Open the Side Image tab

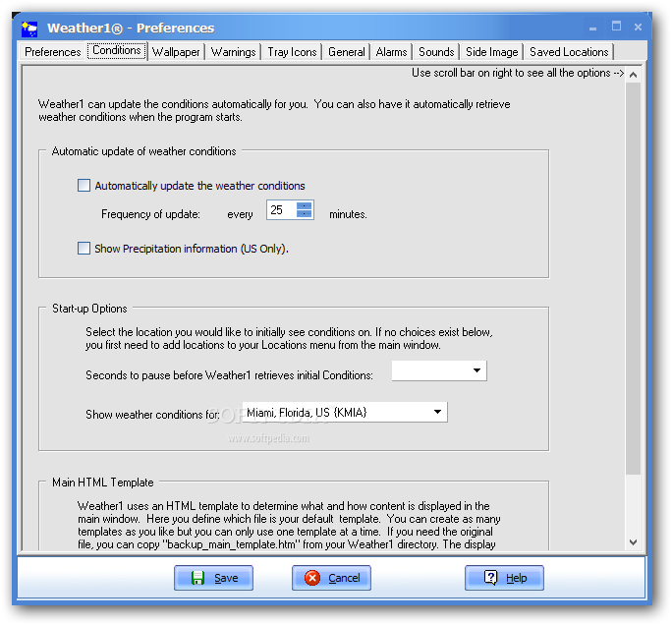[491, 52]
